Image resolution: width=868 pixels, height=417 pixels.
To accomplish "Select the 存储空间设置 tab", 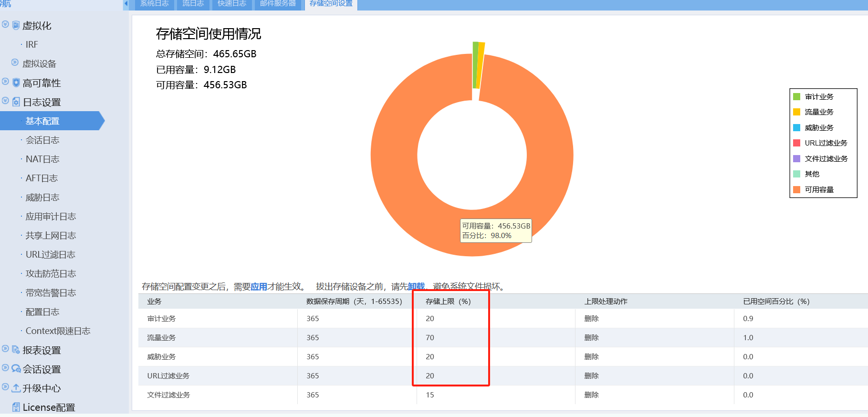I will point(331,4).
